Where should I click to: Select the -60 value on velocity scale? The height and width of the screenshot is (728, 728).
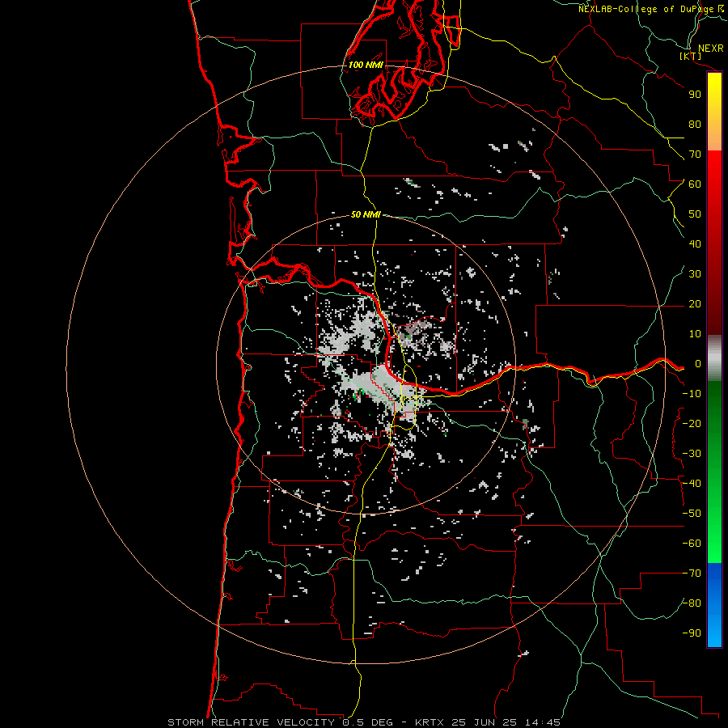tap(692, 544)
